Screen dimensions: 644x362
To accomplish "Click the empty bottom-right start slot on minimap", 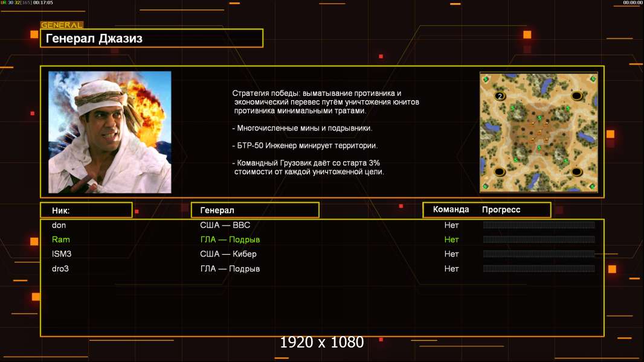I will tap(577, 172).
